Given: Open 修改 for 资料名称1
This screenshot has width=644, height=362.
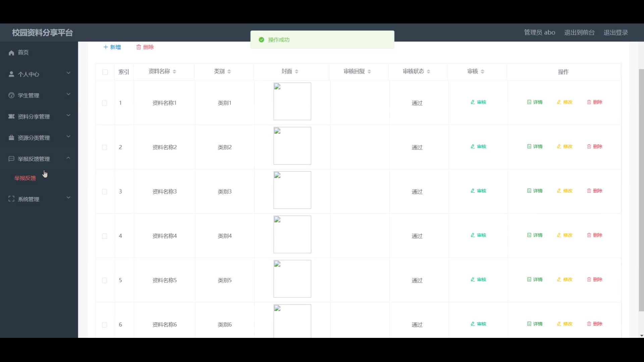Looking at the screenshot, I should click(565, 102).
